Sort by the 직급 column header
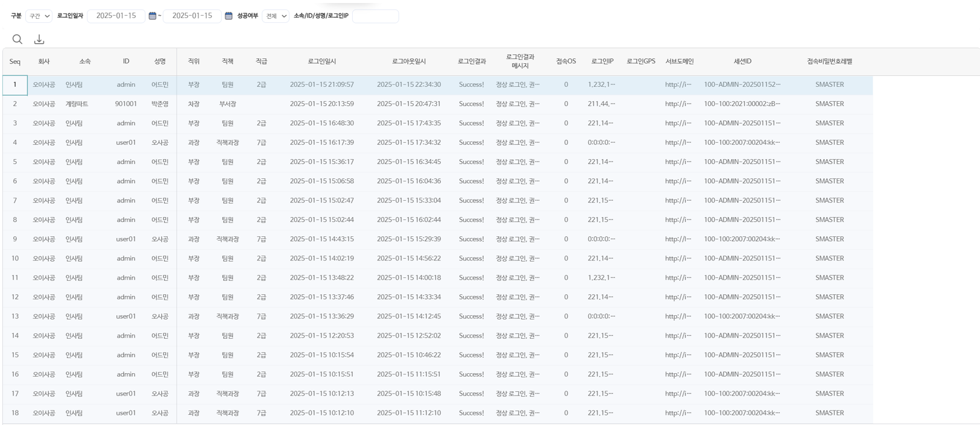Image resolution: width=980 pixels, height=425 pixels. (x=261, y=61)
